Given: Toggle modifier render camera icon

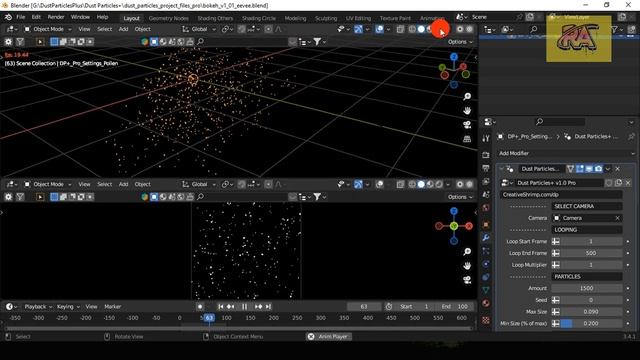Looking at the screenshot, I should click(598, 169).
